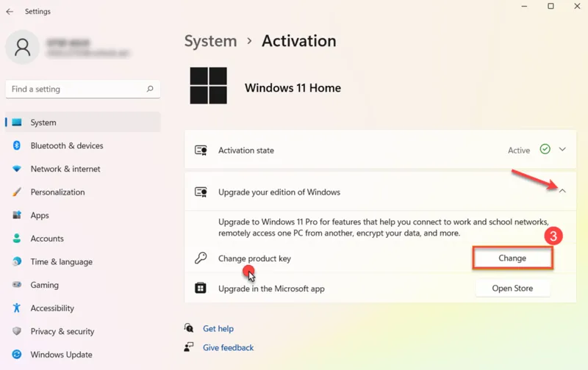The image size is (588, 370).
Task: Click the System breadcrumb link
Action: click(210, 41)
